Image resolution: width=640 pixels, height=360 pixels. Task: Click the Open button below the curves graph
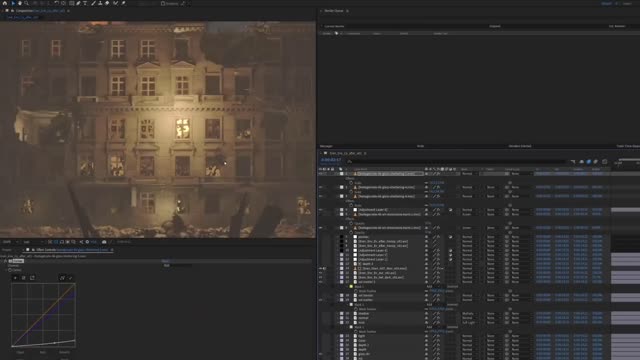click(x=20, y=352)
